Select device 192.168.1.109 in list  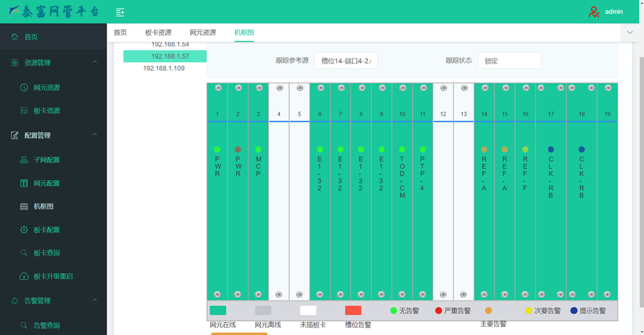(164, 68)
